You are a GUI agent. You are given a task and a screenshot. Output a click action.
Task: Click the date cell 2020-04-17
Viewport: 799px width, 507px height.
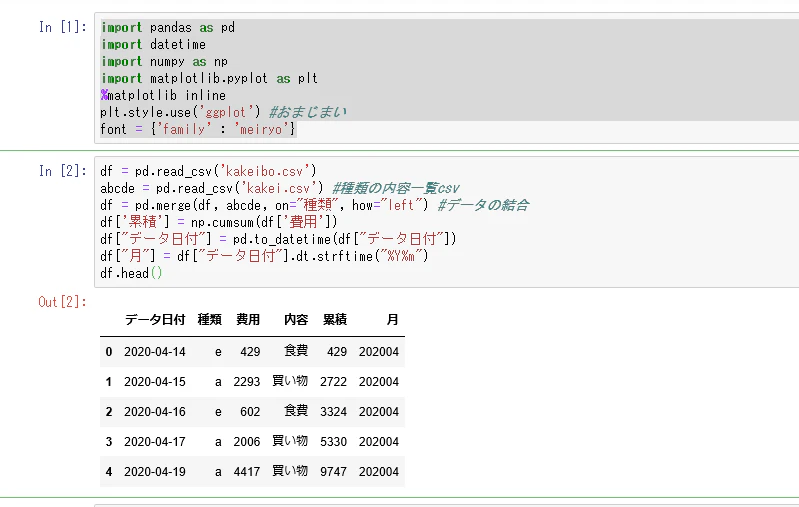(155, 442)
